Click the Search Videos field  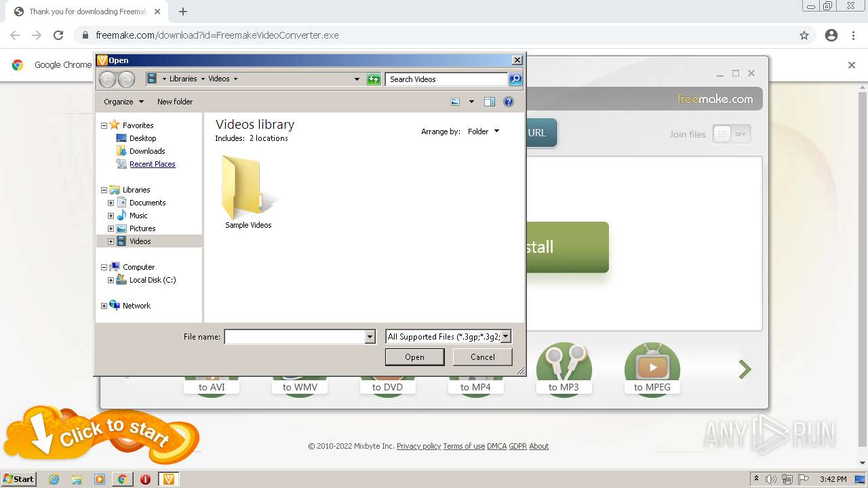point(447,79)
